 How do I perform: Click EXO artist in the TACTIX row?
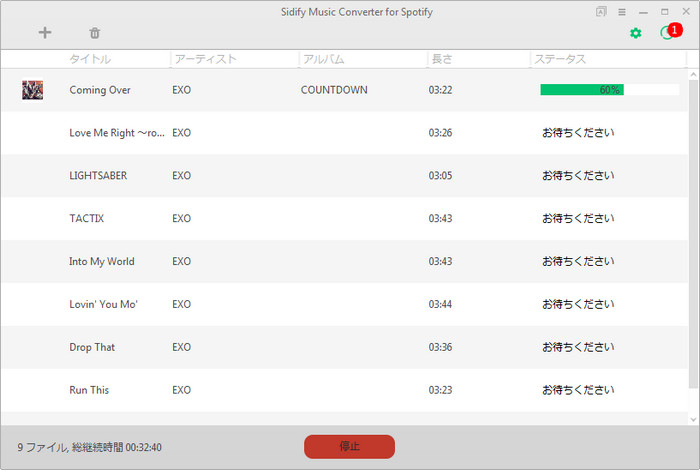click(x=182, y=219)
